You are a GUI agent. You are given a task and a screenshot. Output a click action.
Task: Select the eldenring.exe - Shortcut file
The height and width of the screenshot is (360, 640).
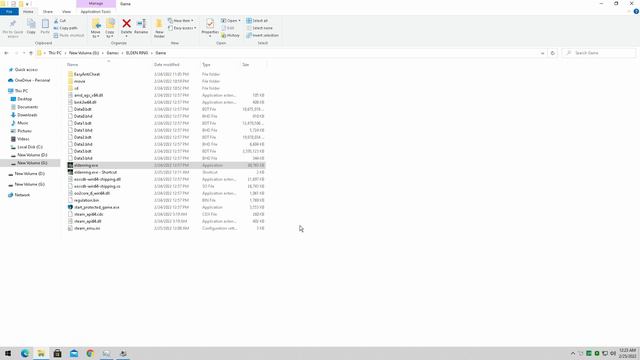pos(95,172)
